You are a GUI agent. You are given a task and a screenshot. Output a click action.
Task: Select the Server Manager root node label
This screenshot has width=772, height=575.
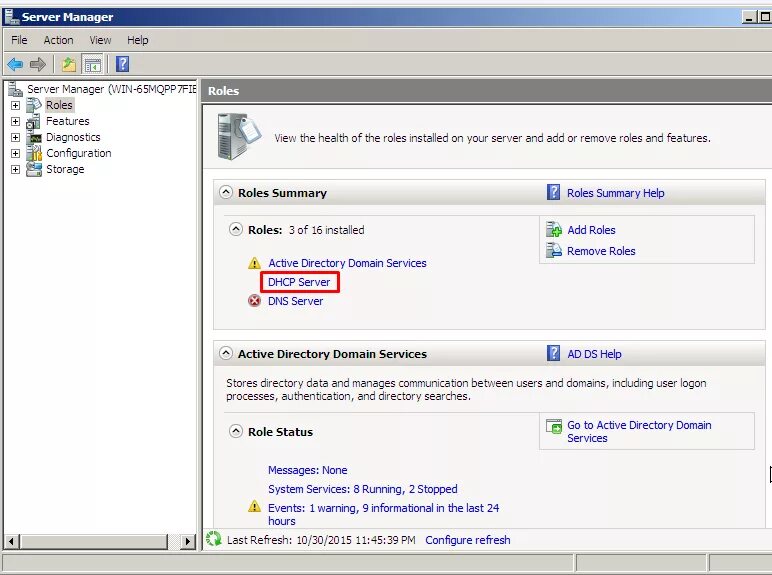click(111, 89)
